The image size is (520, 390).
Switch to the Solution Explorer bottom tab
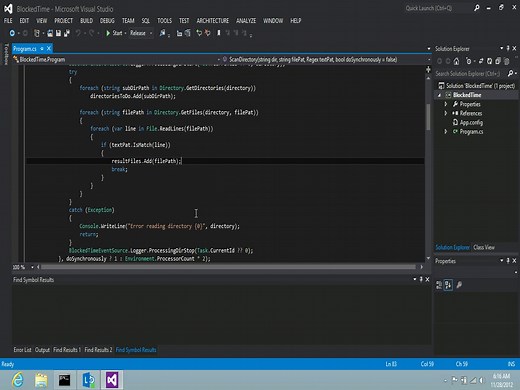452,247
